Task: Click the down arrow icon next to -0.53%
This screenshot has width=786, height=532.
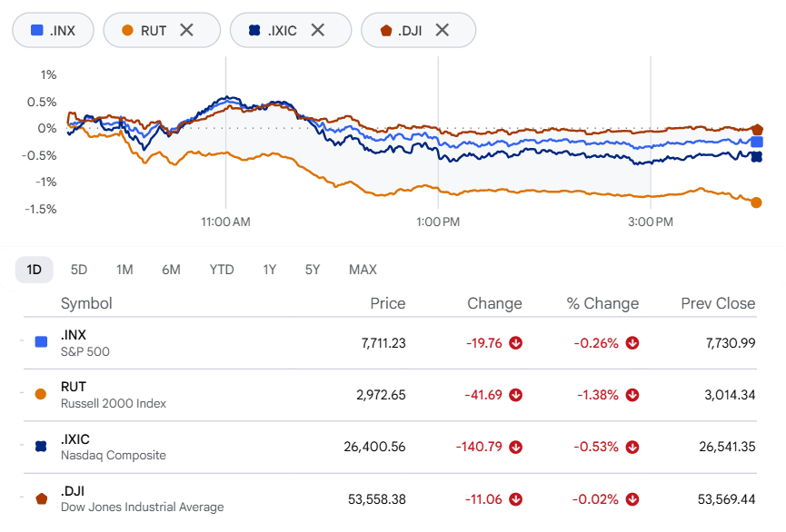Action: (632, 447)
